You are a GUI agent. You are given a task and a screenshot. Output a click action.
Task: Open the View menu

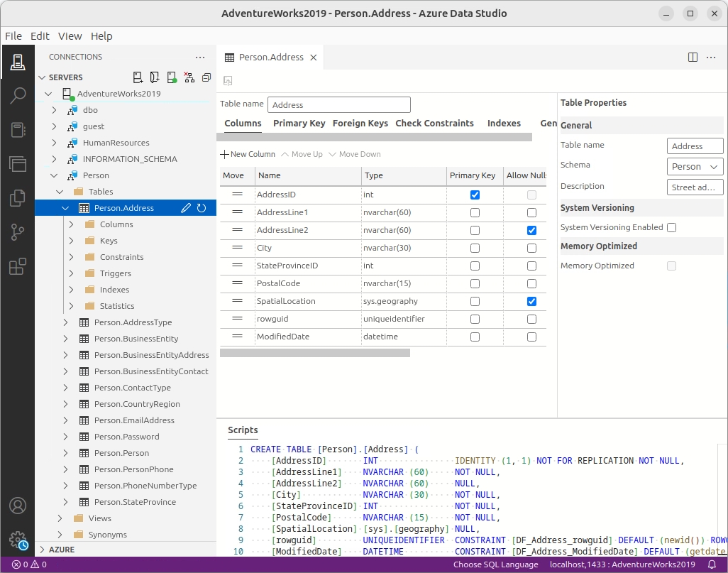(x=70, y=36)
